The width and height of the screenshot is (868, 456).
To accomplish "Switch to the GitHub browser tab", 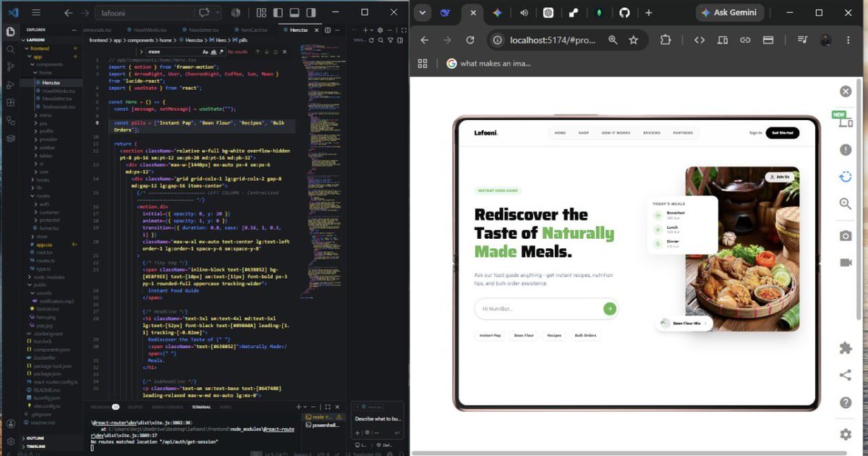I will 624,12.
